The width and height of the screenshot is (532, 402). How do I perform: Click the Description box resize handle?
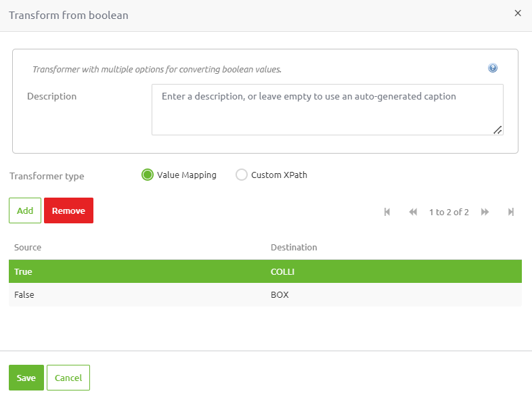click(497, 130)
